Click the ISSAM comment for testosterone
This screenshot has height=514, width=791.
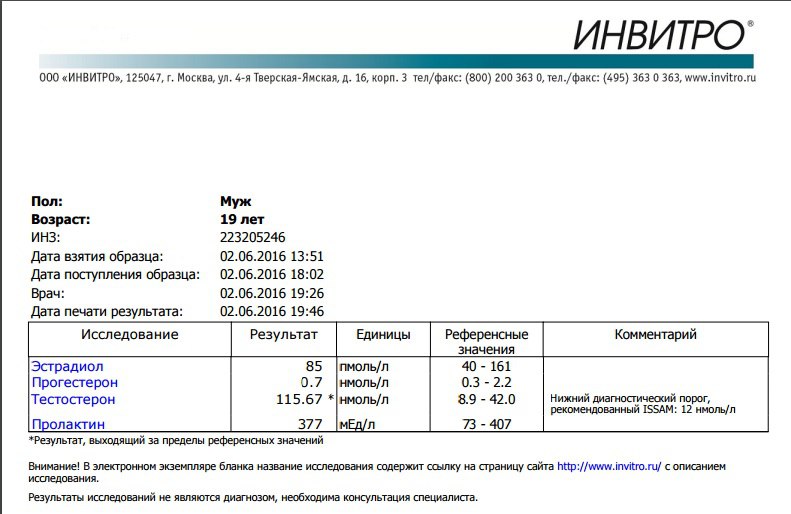(x=643, y=404)
